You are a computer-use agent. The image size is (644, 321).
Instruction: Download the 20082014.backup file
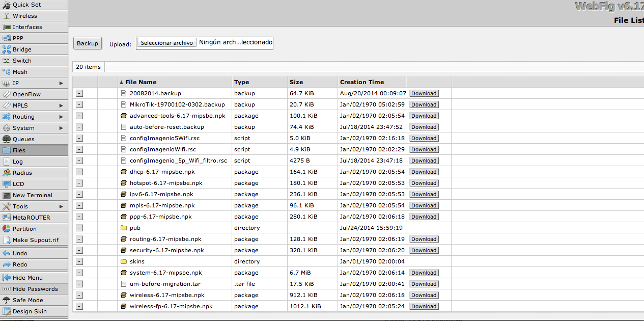(424, 93)
